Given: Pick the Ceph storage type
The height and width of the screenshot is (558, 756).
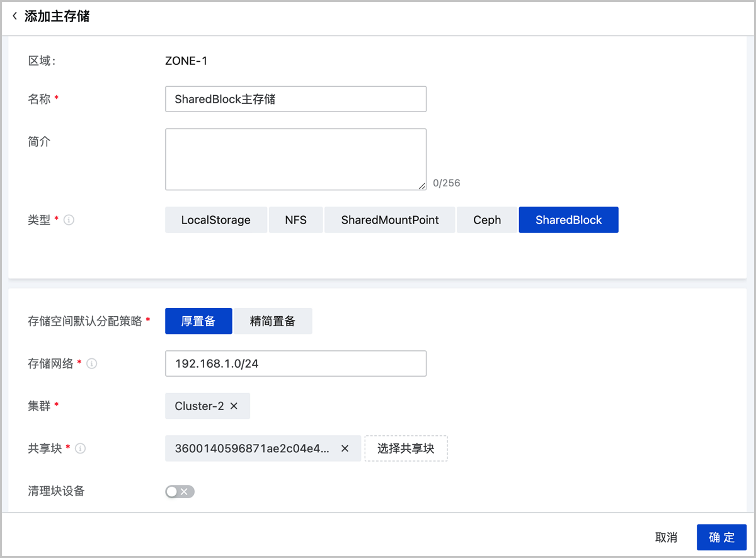Looking at the screenshot, I should tap(487, 220).
